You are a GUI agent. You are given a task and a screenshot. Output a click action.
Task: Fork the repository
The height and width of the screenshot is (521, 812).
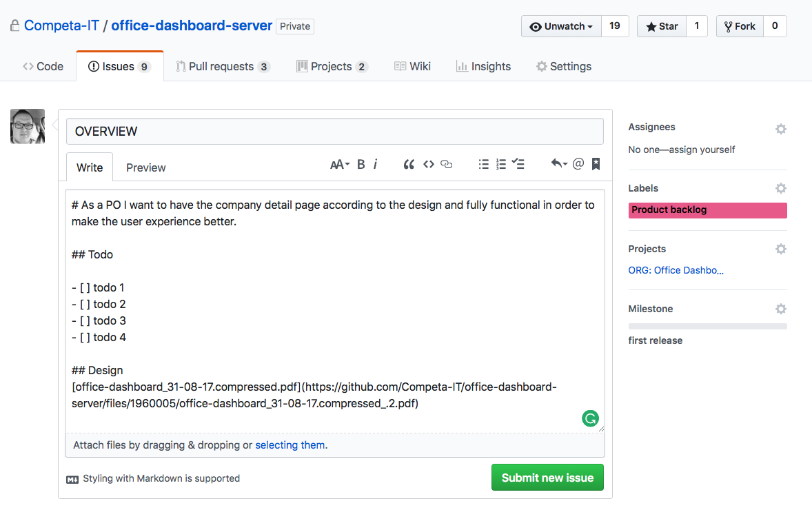(x=740, y=26)
